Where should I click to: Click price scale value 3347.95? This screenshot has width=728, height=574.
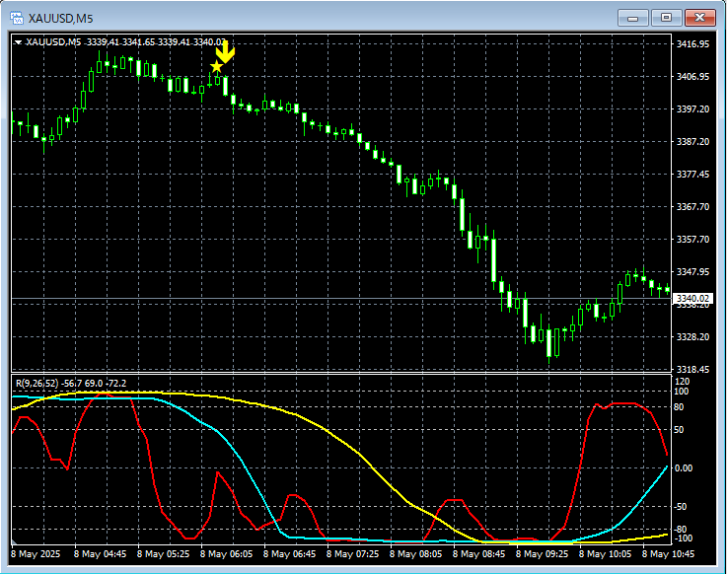692,272
